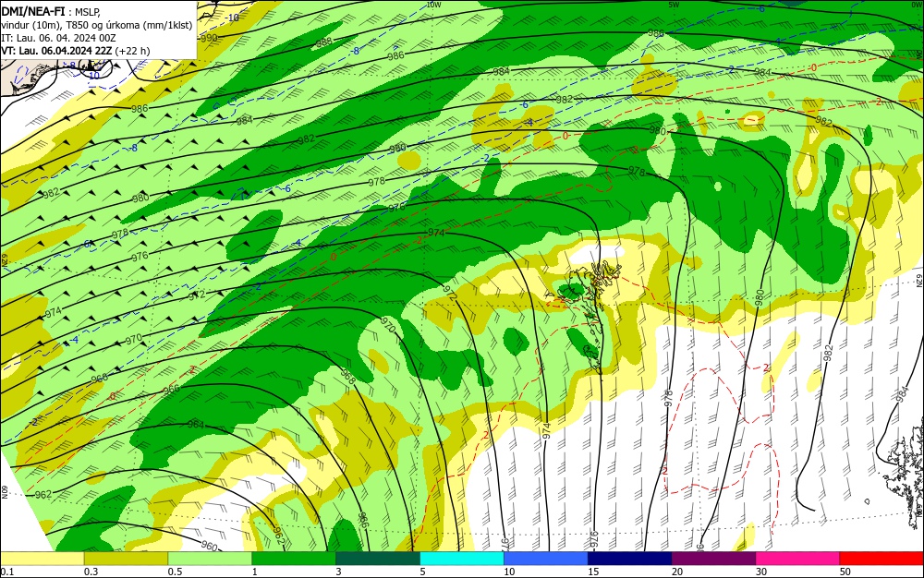The height and width of the screenshot is (578, 924).
Task: Click the pink 30–50 legend swatch
Action: click(798, 559)
